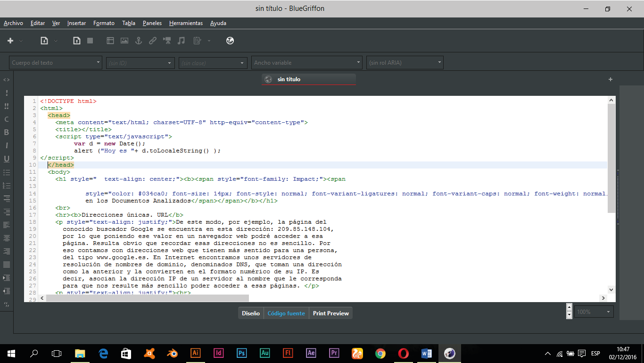Open the '(sin rol ARIA)' dropdown

405,62
